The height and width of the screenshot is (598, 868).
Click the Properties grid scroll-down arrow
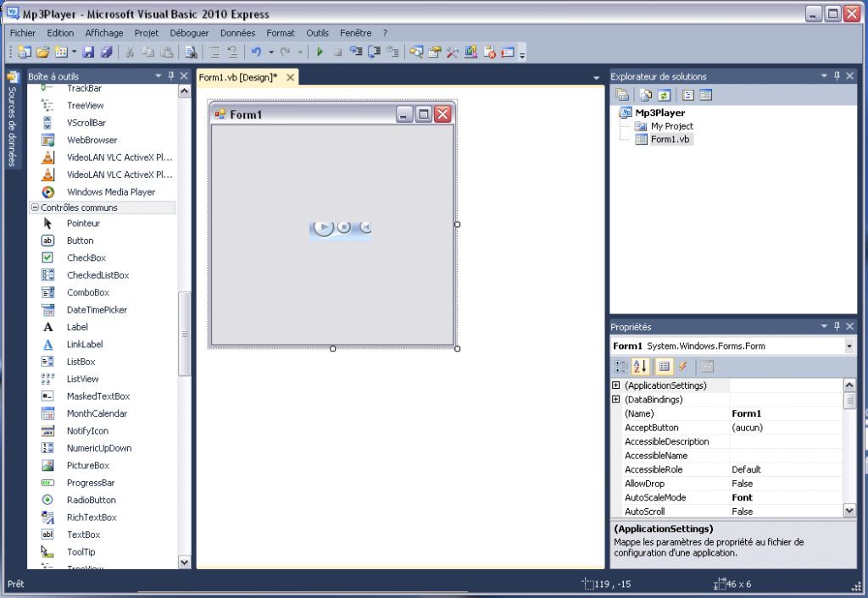[x=849, y=511]
